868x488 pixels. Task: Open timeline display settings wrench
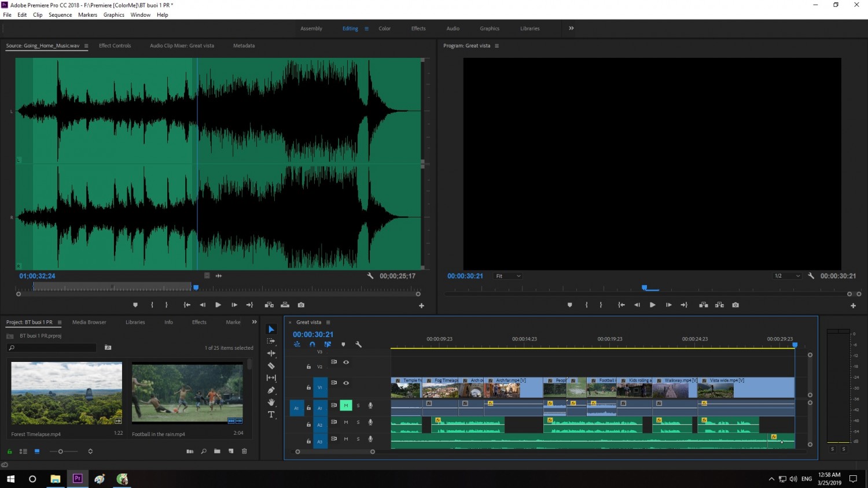(x=358, y=345)
